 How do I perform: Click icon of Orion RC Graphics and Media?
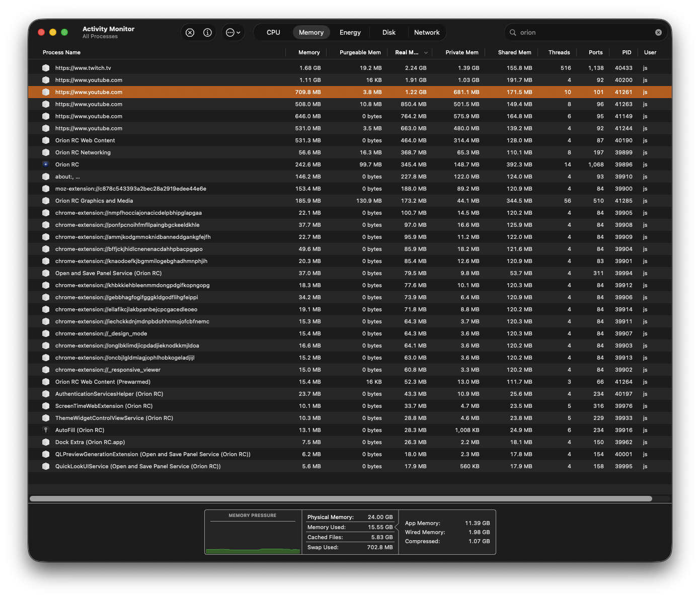(x=46, y=201)
